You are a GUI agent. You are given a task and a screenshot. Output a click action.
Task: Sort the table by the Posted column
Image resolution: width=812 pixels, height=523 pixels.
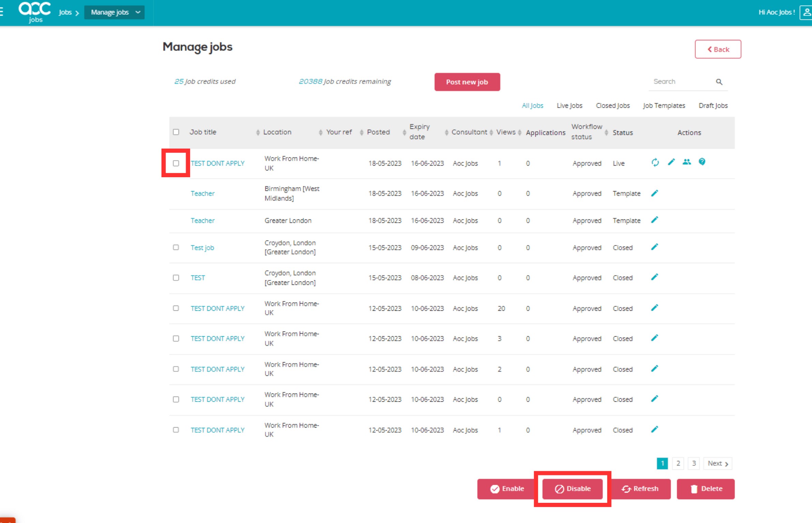[378, 132]
